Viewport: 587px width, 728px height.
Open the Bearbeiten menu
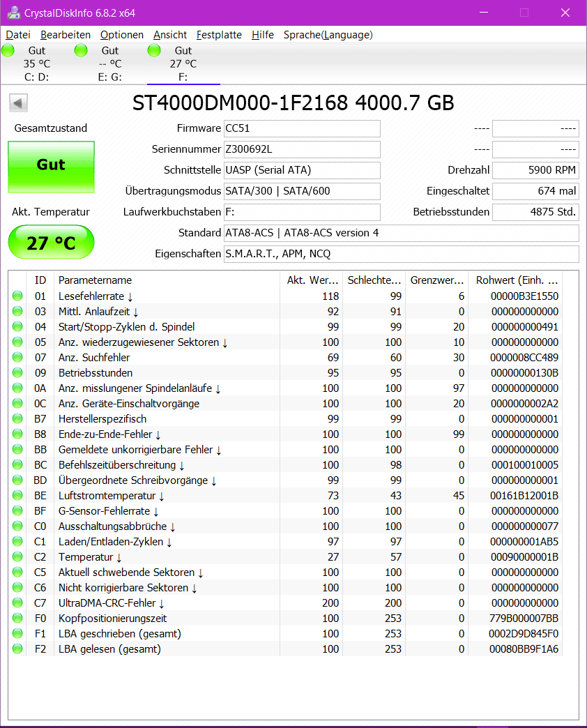[66, 35]
